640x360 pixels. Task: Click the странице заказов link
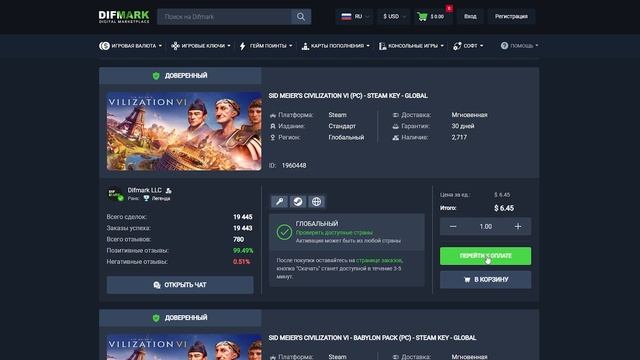(379, 260)
